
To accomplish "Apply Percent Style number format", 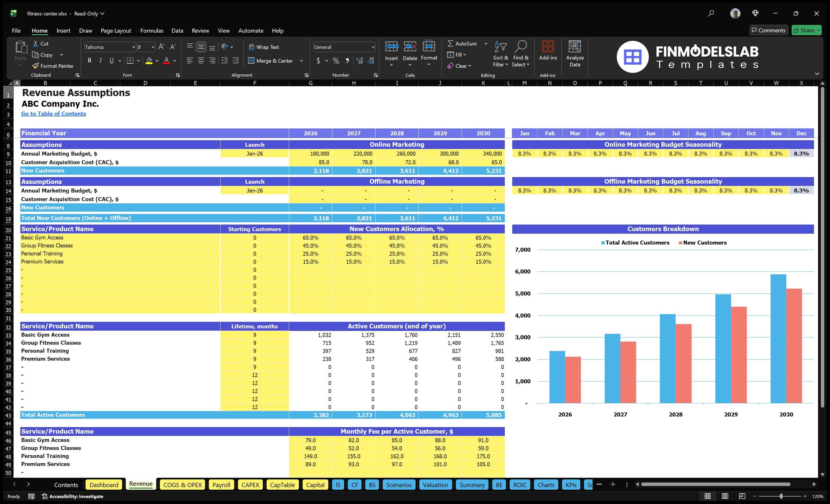I will tap(336, 61).
